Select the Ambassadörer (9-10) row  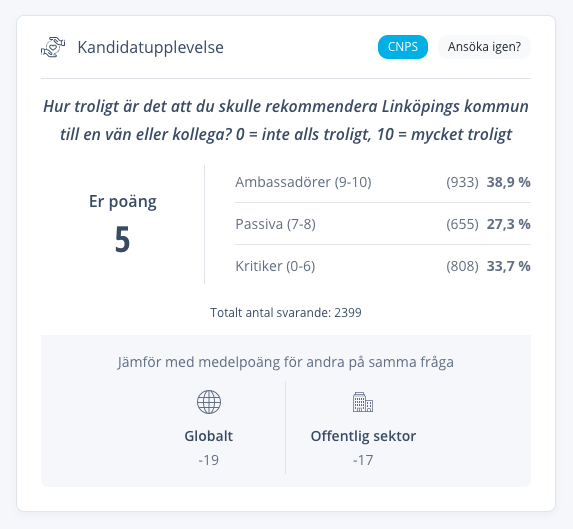tap(383, 182)
